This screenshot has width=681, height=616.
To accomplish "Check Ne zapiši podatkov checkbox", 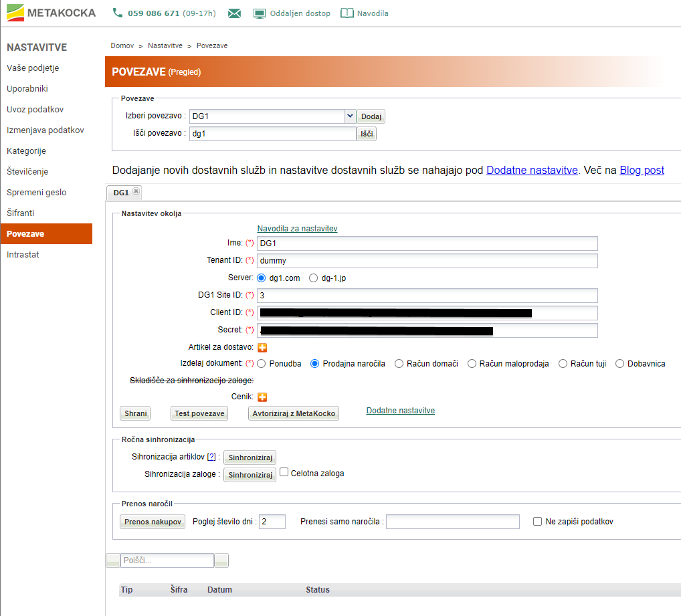I will coord(537,522).
